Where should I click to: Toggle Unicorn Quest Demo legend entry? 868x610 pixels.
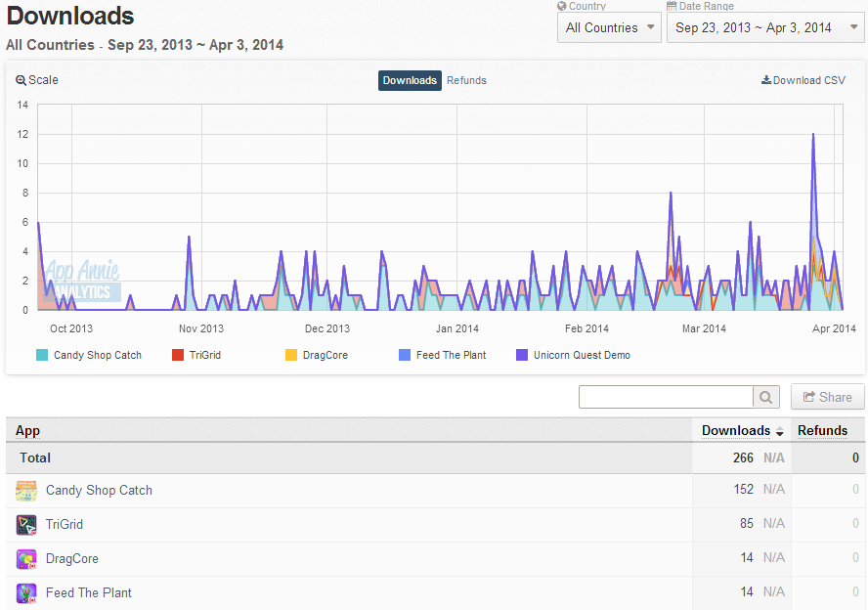[x=574, y=356]
